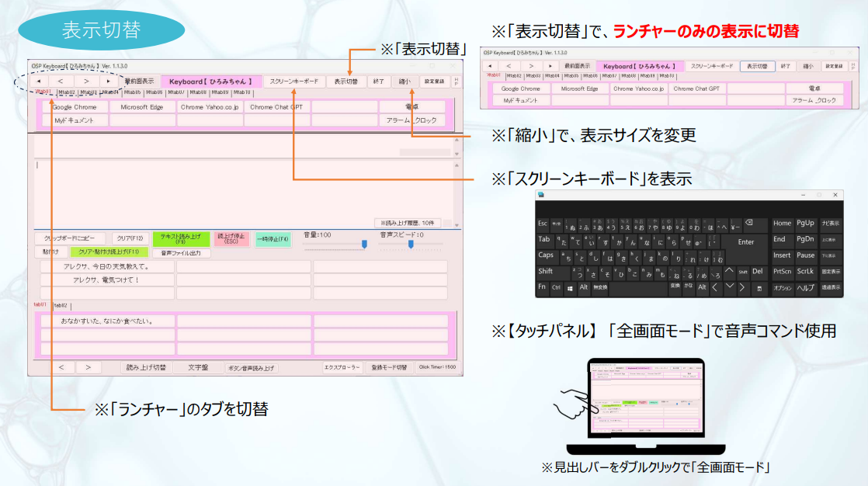Click クリップボードにコピー button
Image resolution: width=868 pixels, height=486 pixels.
(70, 238)
